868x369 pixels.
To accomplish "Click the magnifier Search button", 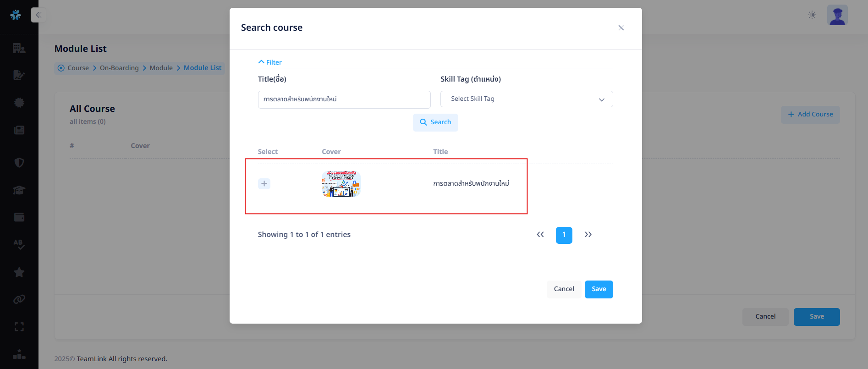I will tap(435, 122).
